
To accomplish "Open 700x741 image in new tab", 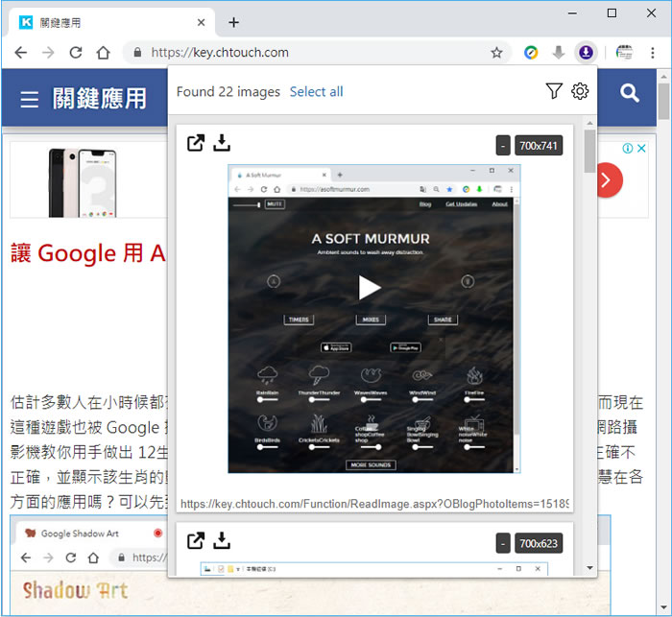I will pos(196,143).
